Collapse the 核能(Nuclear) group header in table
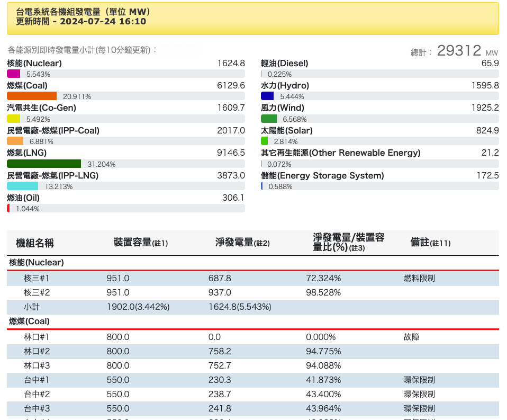This screenshot has width=507, height=420. coord(37,262)
